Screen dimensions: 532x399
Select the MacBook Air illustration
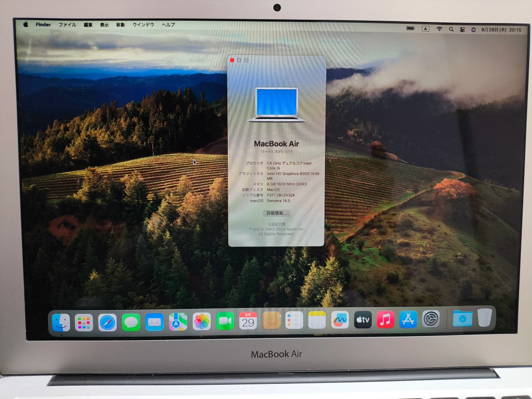[277, 104]
